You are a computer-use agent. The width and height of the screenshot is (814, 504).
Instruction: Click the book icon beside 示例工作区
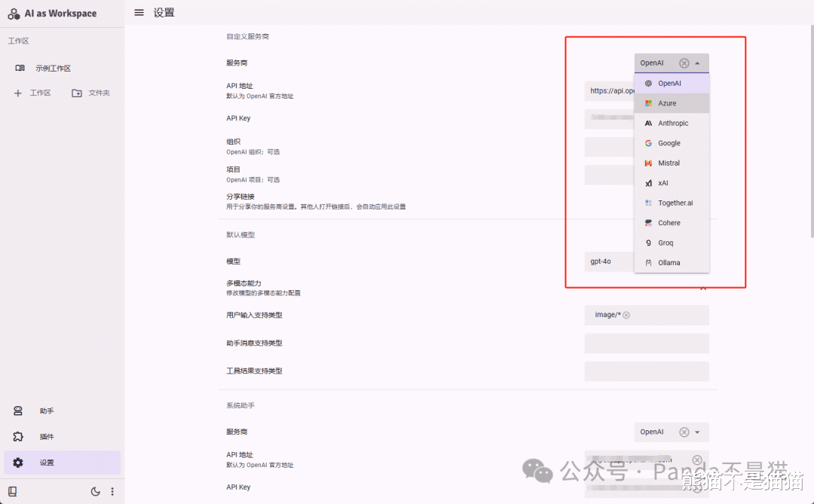click(20, 68)
